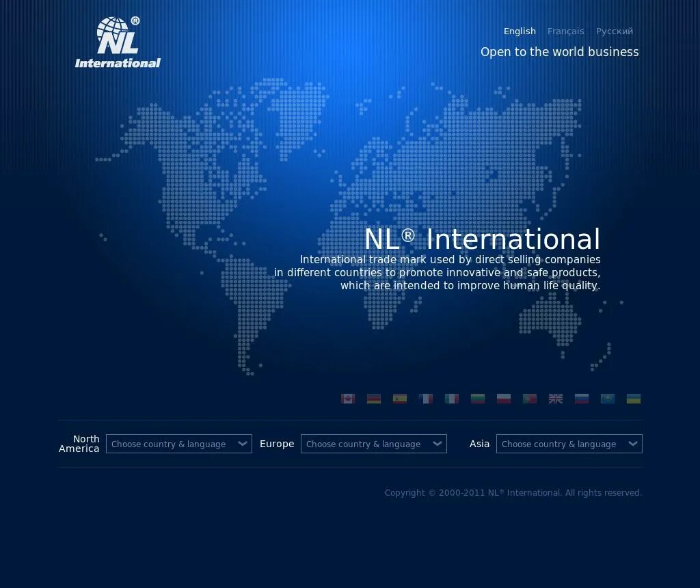Switch site language to Français

point(565,31)
